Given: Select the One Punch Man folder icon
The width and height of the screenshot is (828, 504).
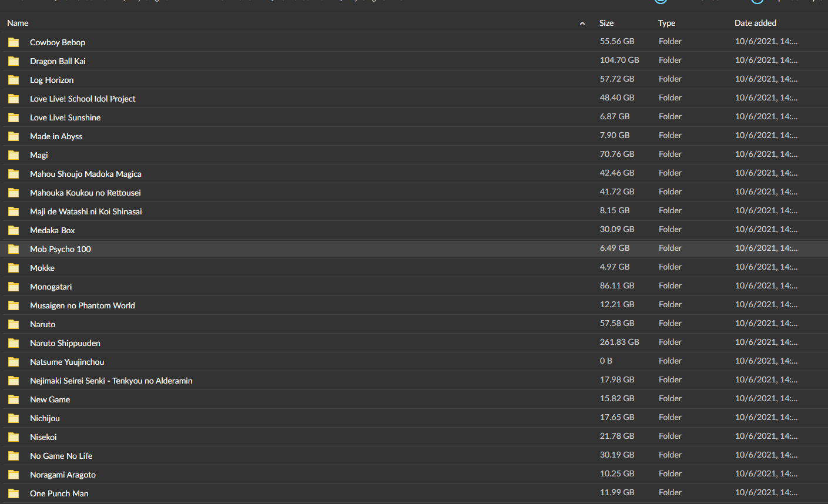Looking at the screenshot, I should click(14, 493).
